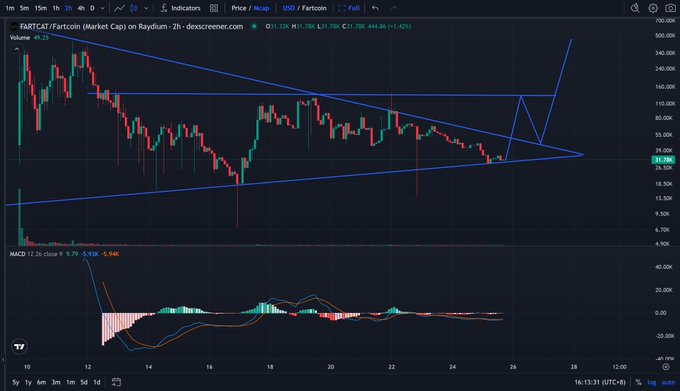Viewport: 680px width, 391px height.
Task: Click the Volume indicator label
Action: [20, 38]
